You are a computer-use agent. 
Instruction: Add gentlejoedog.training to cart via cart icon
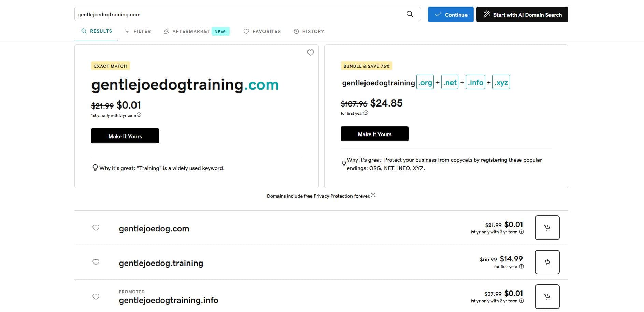point(547,262)
